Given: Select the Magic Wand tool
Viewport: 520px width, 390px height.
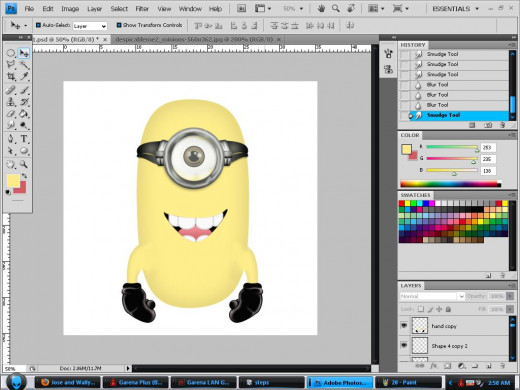Looking at the screenshot, I should (x=24, y=64).
